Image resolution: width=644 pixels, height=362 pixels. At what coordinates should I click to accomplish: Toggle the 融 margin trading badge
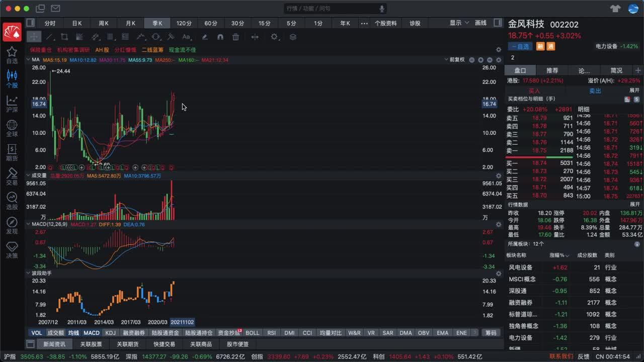pyautogui.click(x=540, y=46)
